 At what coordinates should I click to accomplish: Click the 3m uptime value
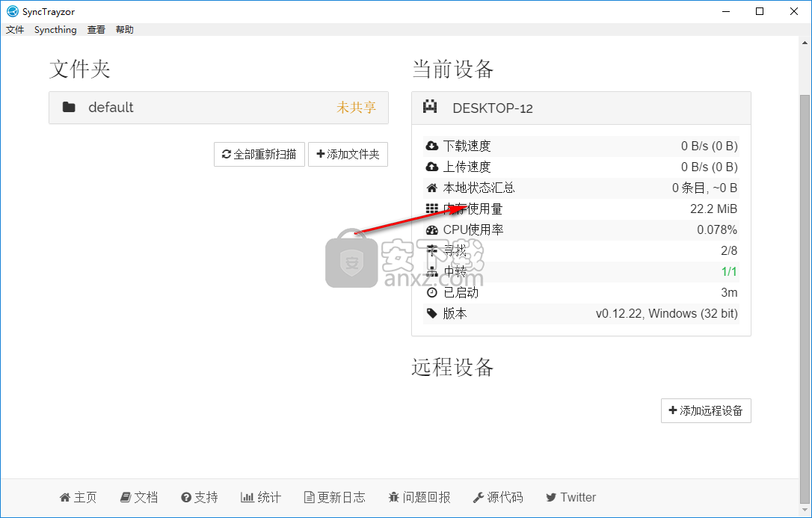[x=729, y=293]
